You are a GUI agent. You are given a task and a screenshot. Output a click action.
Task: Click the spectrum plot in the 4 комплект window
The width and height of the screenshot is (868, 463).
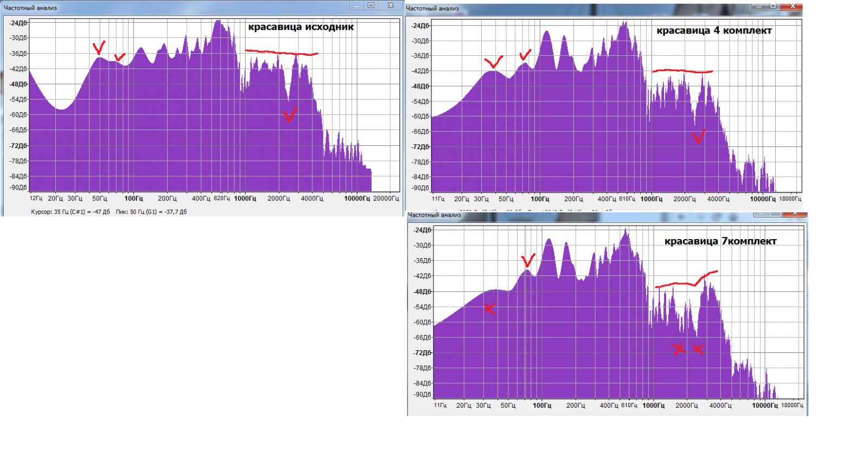click(x=617, y=107)
